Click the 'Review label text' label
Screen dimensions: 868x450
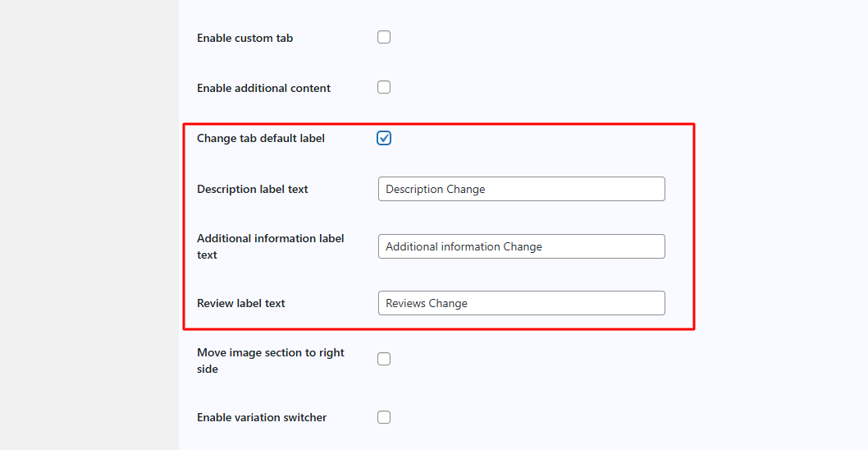click(241, 303)
